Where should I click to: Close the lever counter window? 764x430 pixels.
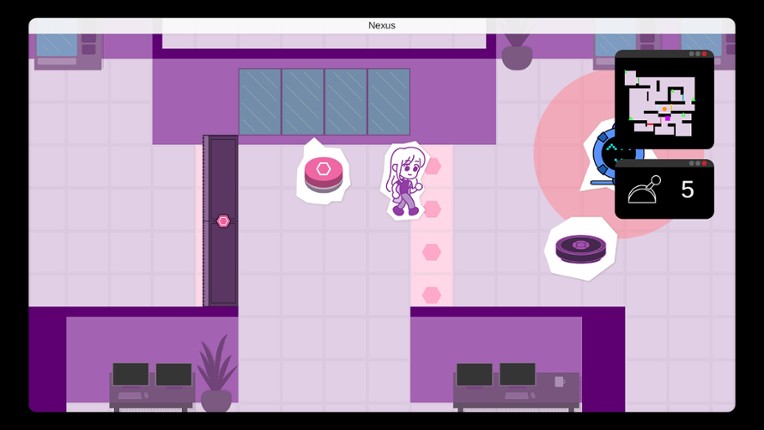704,163
